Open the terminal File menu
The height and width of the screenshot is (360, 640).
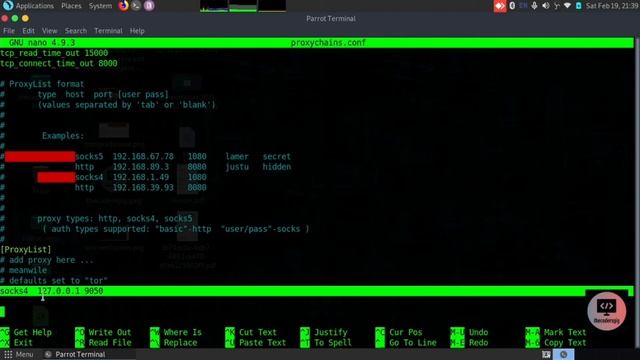coord(9,31)
